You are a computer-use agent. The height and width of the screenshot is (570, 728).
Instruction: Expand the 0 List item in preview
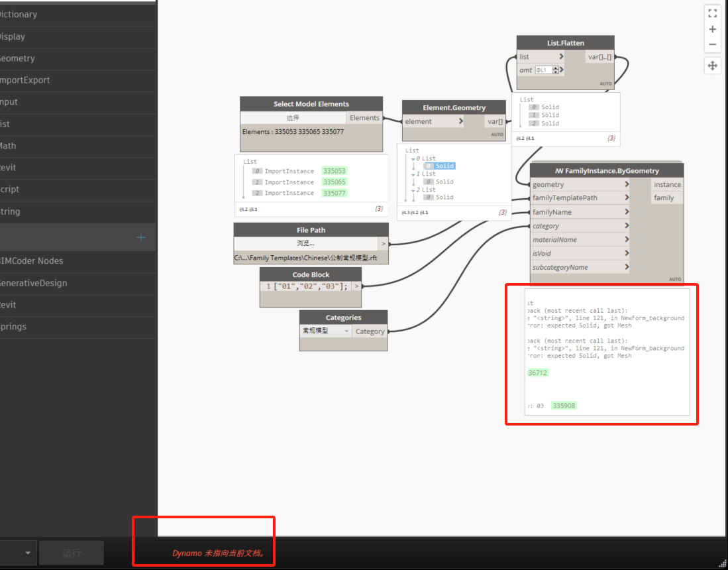coord(414,158)
